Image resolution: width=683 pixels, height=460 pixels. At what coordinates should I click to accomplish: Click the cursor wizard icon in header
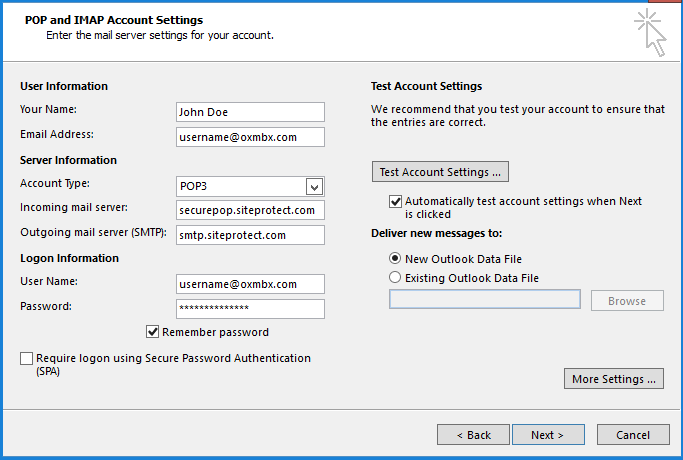click(650, 32)
